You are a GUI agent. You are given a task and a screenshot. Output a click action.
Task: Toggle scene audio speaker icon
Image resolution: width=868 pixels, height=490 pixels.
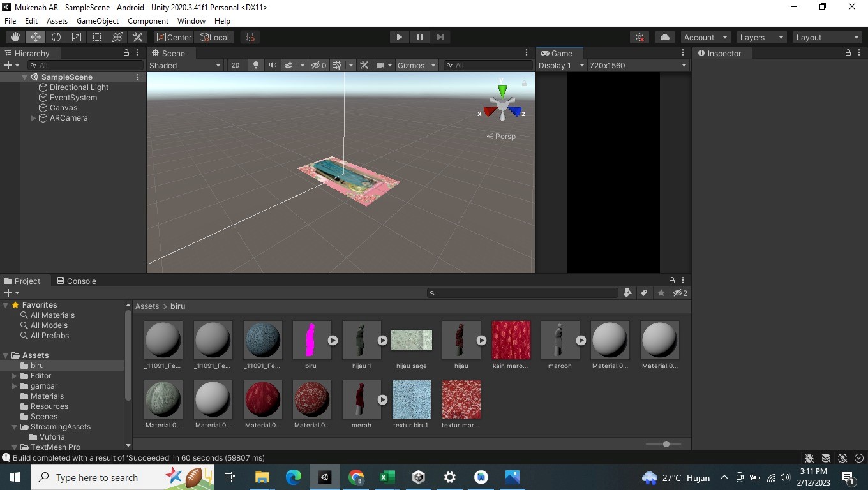pyautogui.click(x=273, y=65)
